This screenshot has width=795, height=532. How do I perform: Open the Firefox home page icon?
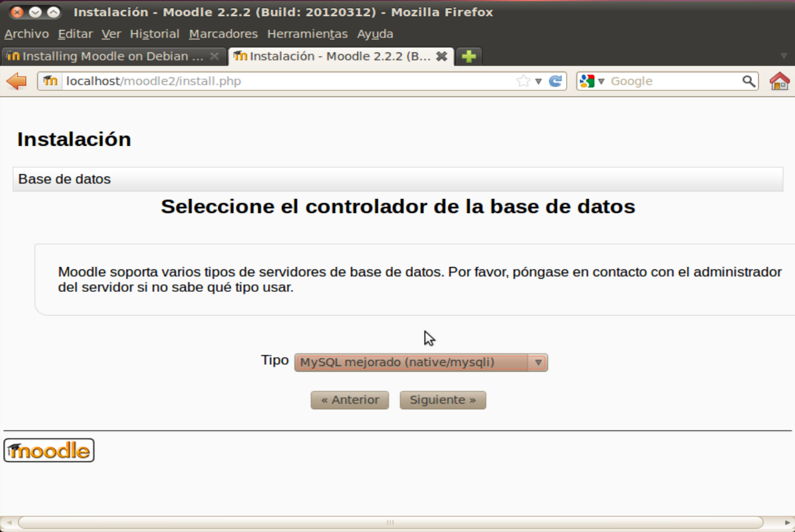pyautogui.click(x=779, y=81)
